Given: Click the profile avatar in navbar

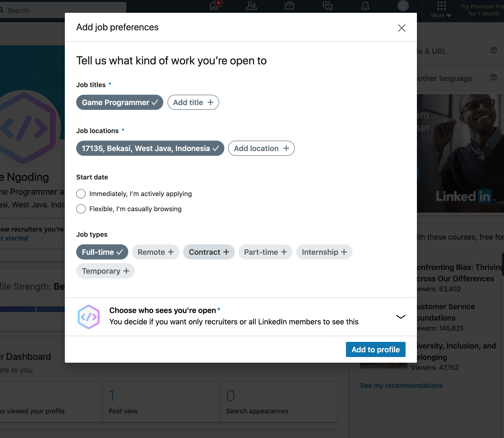Looking at the screenshot, I should [403, 6].
